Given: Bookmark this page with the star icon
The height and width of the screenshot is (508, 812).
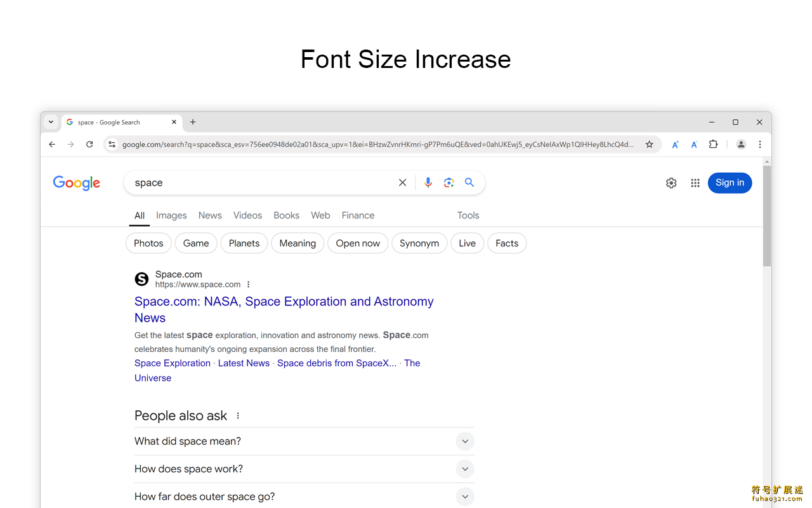Looking at the screenshot, I should 649,145.
